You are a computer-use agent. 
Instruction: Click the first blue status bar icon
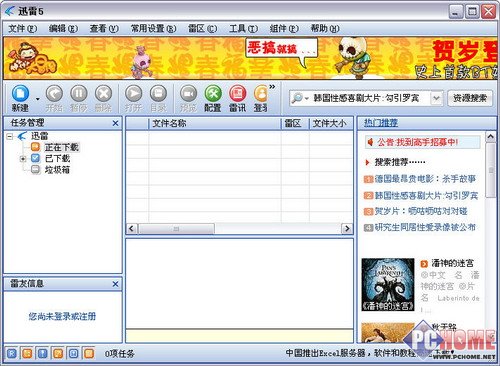click(x=12, y=353)
